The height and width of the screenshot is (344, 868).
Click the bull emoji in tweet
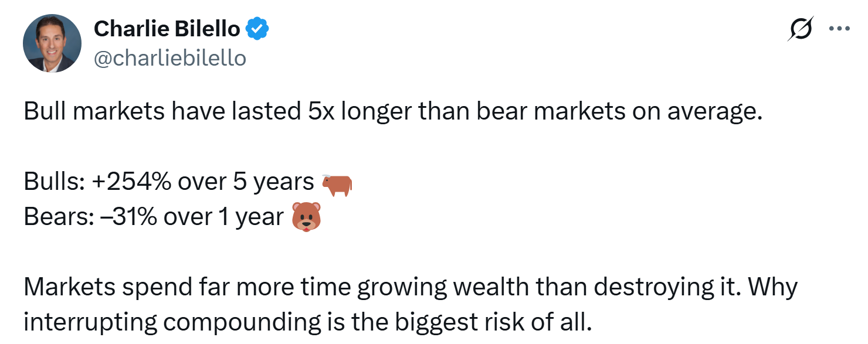click(336, 183)
